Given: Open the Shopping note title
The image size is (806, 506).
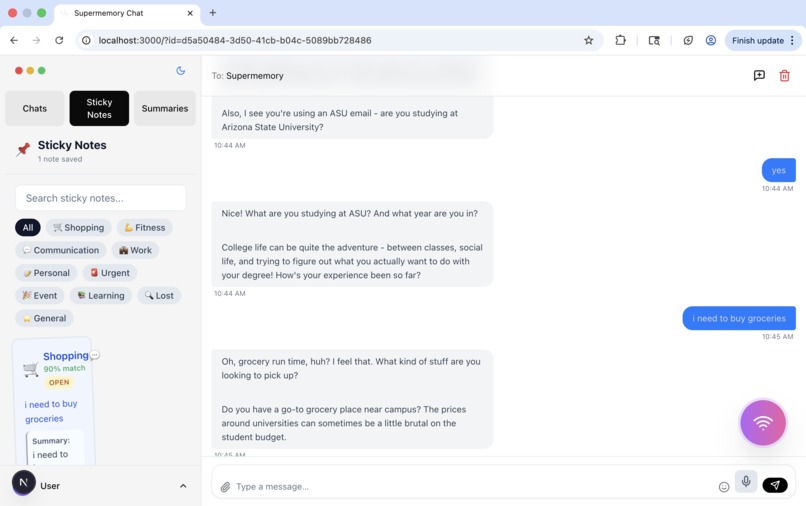Looking at the screenshot, I should coord(66,356).
